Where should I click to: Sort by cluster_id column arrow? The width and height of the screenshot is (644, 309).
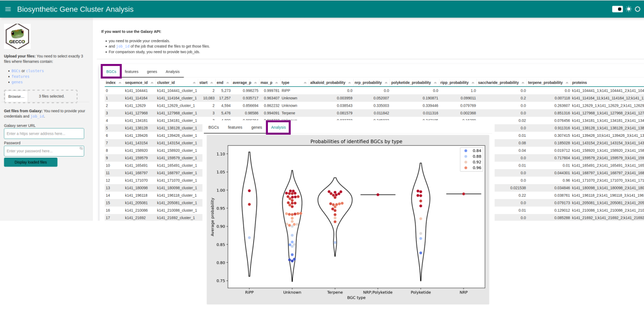(194, 83)
